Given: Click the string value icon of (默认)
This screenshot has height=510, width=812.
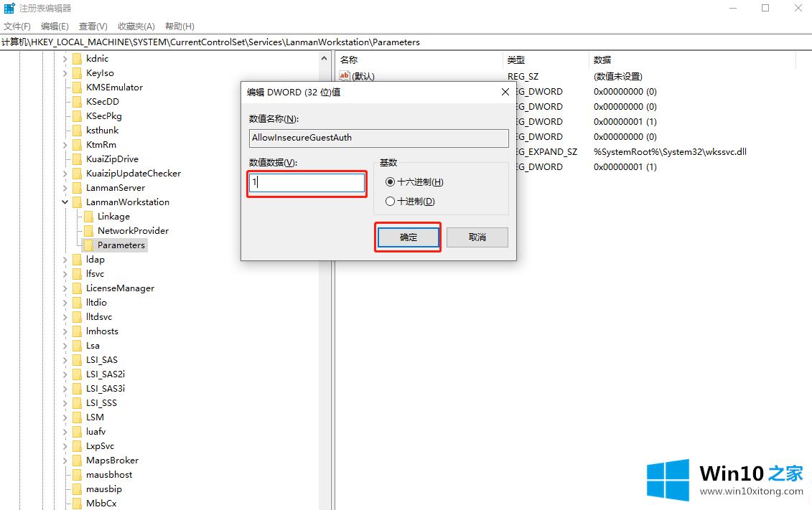Looking at the screenshot, I should (x=345, y=76).
